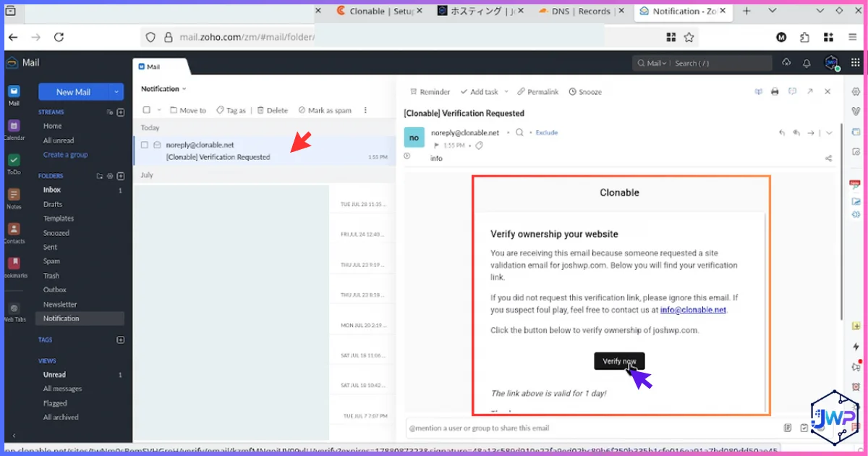Open more options three-dot menu in list toolbar
Viewport: 868px width, 456px height.
(365, 110)
